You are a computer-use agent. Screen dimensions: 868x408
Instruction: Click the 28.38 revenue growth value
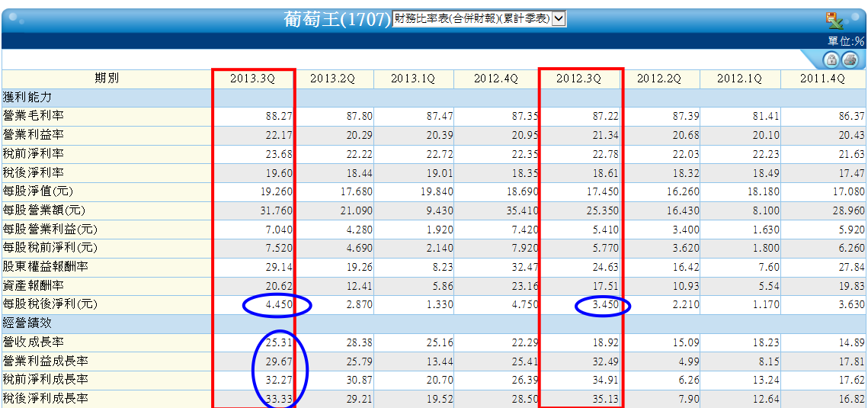click(359, 342)
